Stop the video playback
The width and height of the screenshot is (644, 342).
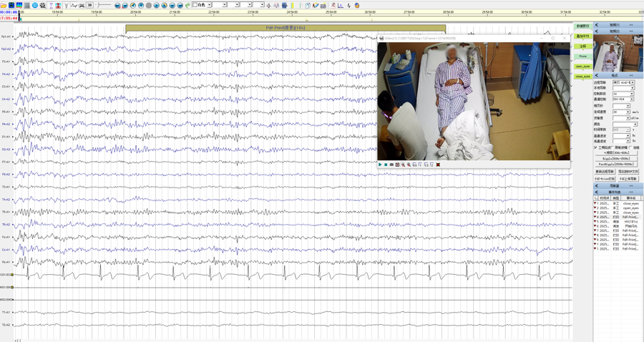tap(386, 165)
